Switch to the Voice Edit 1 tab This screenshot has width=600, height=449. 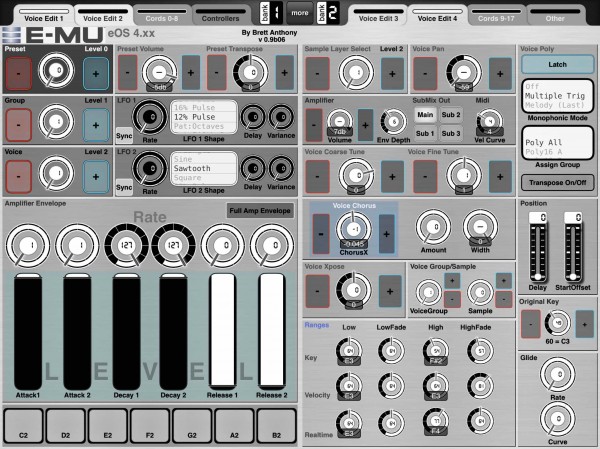[x=44, y=16]
